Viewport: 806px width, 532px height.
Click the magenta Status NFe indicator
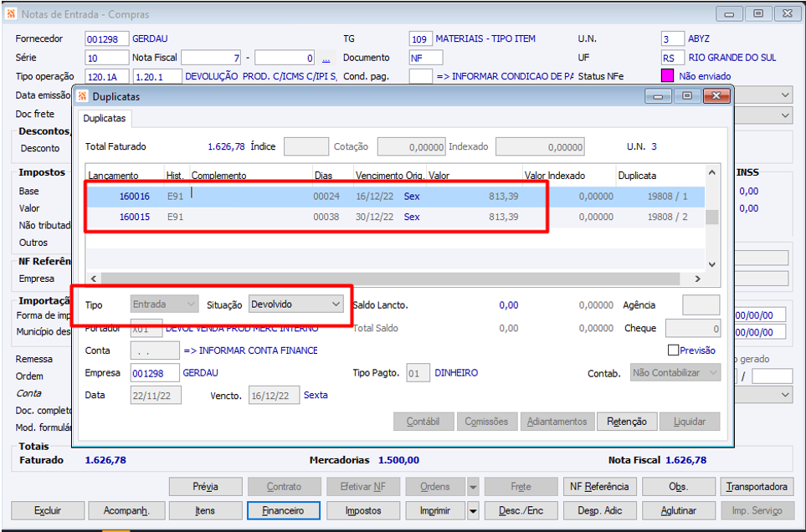(667, 76)
